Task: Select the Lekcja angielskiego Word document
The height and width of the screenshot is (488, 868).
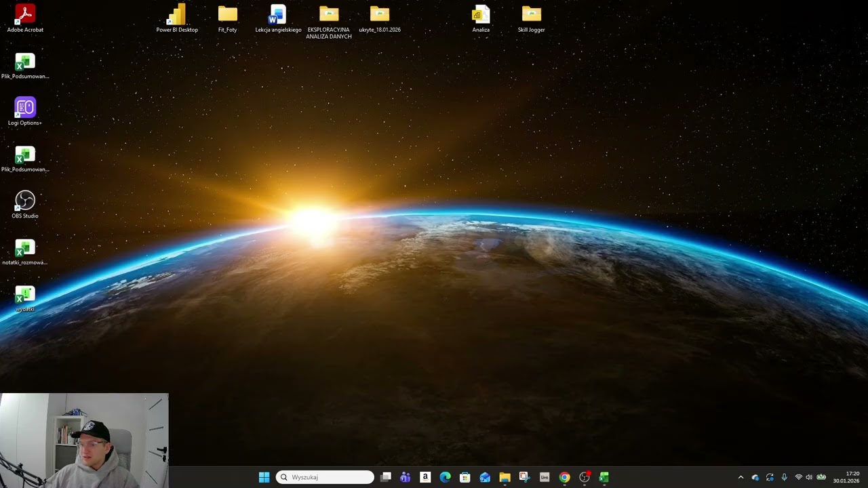Action: coord(278,18)
